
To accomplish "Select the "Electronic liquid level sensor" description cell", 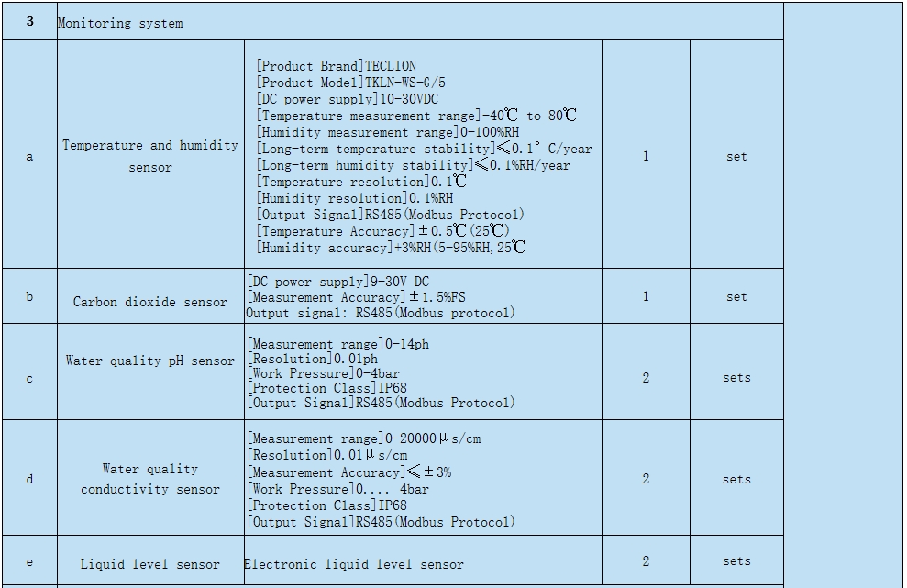I will point(354,564).
